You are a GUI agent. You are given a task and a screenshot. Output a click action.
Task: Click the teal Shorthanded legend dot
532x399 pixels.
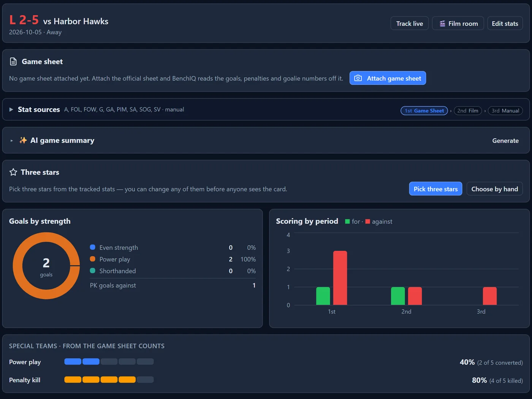click(x=92, y=271)
